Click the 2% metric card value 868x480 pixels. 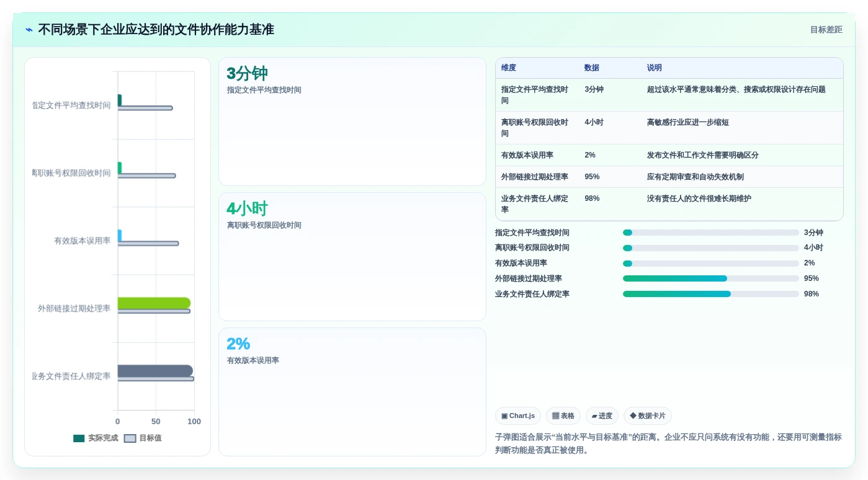tap(238, 344)
